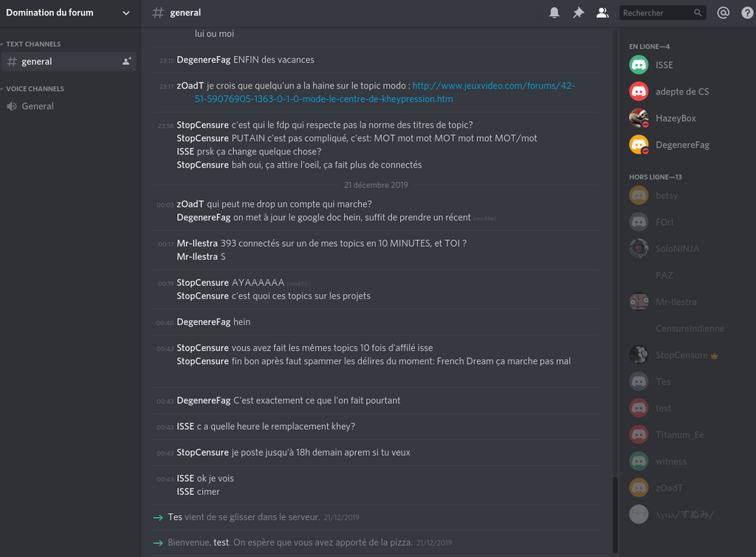Click the StopCensure username at 23:58
This screenshot has height=557, width=756.
pyautogui.click(x=202, y=125)
